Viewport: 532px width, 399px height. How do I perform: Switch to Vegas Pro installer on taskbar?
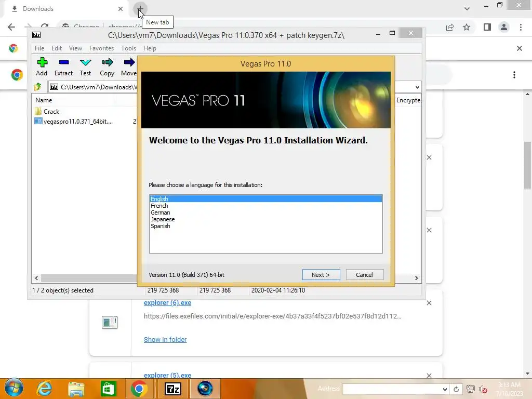click(205, 389)
